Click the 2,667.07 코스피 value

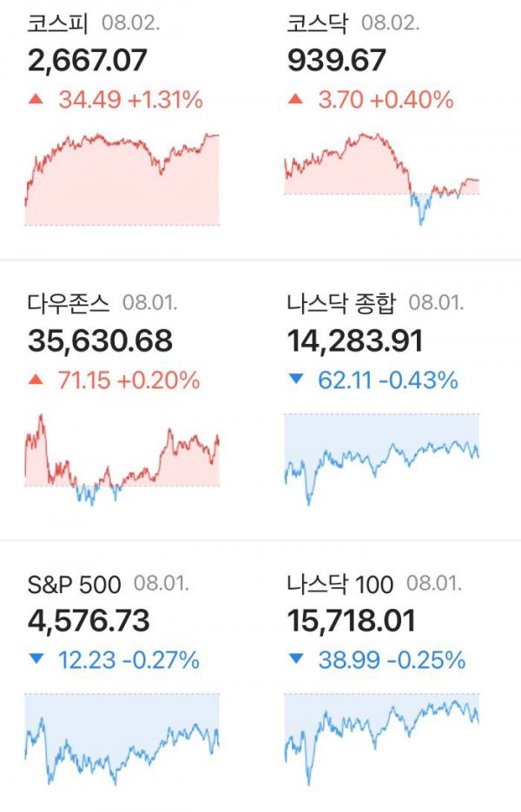[88, 61]
